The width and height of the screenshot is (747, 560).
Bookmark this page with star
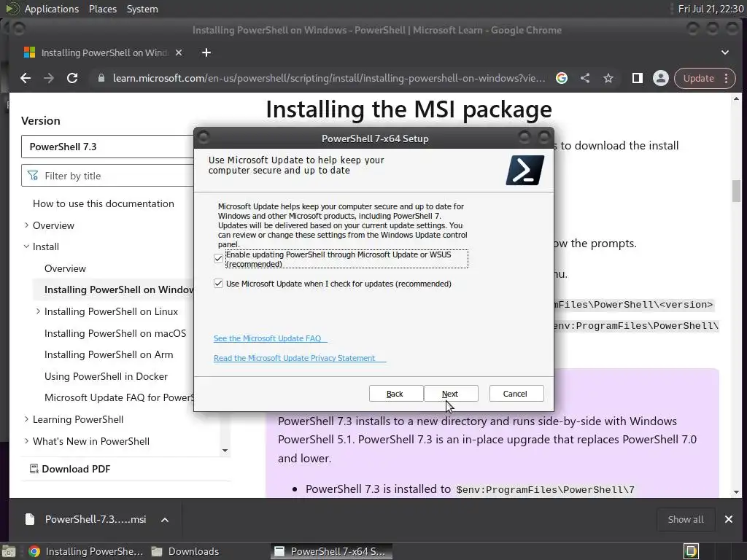(608, 78)
